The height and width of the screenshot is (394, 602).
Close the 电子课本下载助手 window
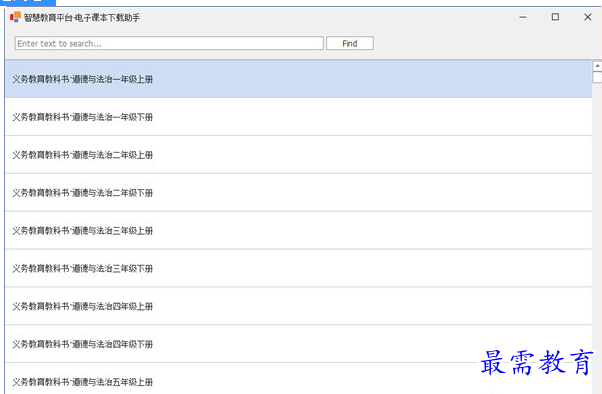tap(587, 17)
